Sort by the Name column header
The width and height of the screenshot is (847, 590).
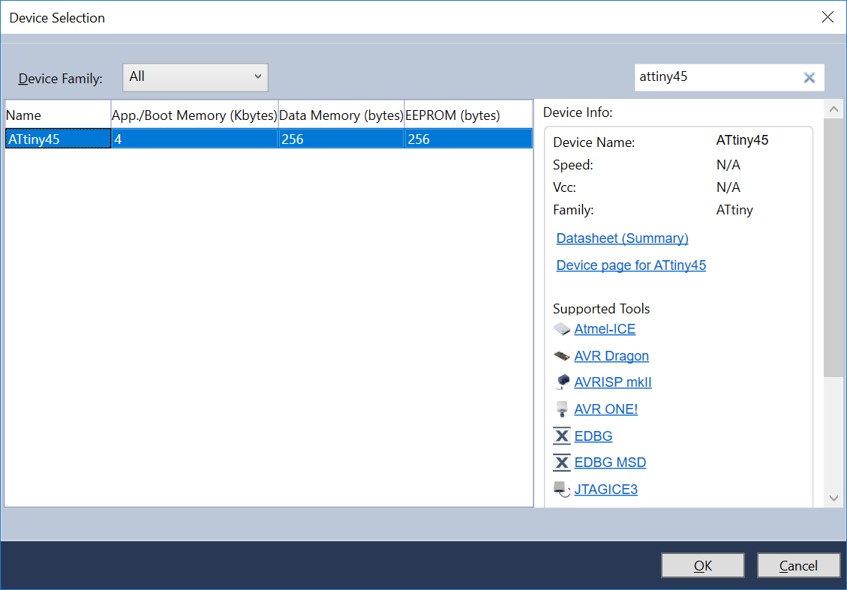[57, 115]
